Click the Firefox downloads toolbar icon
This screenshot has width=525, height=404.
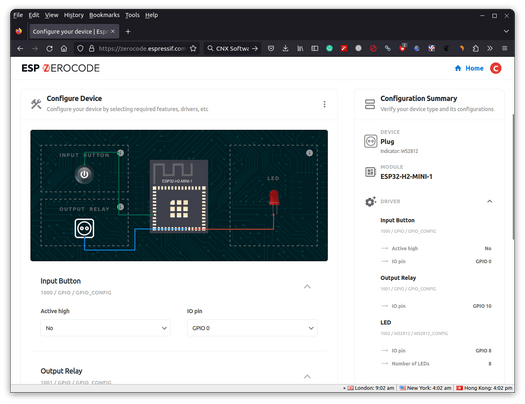[x=285, y=49]
